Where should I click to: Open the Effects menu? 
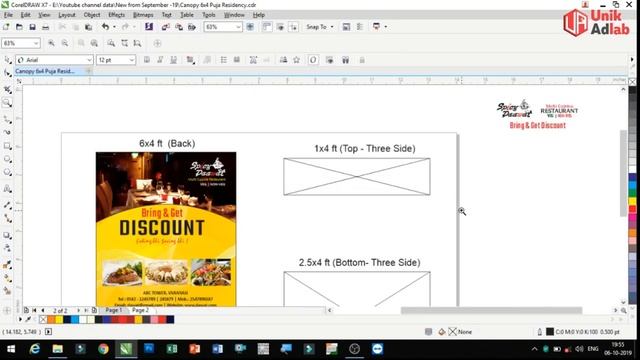click(x=117, y=15)
